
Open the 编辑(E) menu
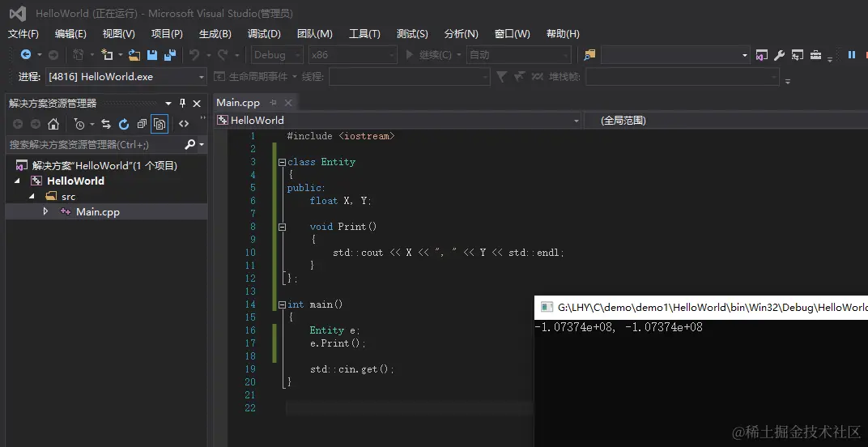[x=70, y=34]
